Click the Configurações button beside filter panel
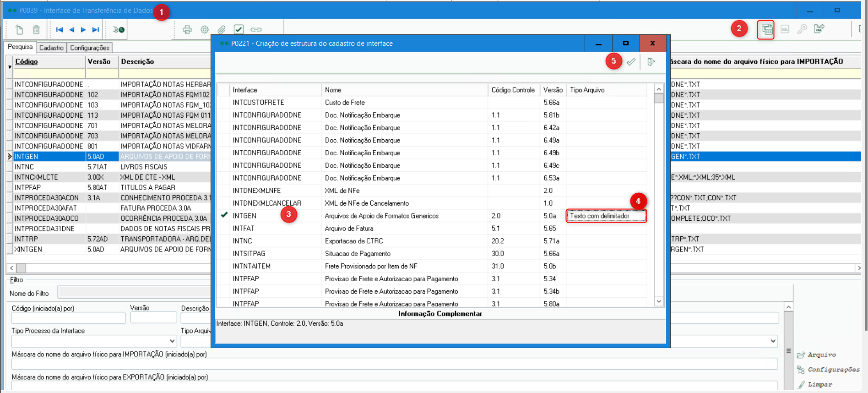 (x=828, y=369)
